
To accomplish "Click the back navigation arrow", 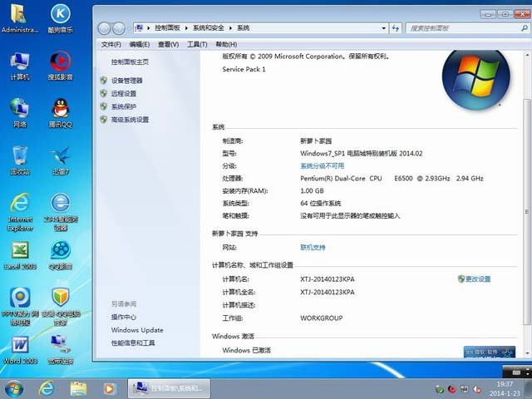I will point(104,28).
